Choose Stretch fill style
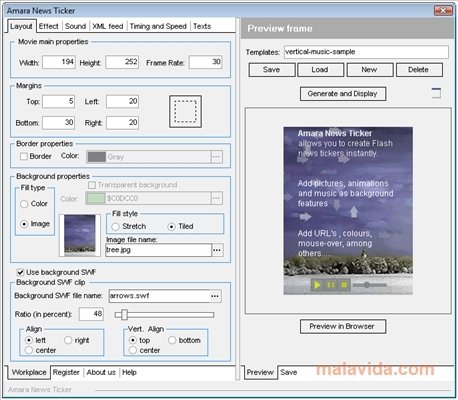This screenshot has width=458, height=400. 115,227
